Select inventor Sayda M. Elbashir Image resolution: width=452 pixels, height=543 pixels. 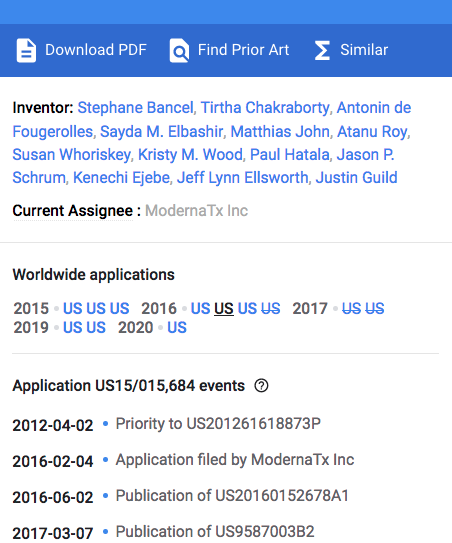[161, 132]
